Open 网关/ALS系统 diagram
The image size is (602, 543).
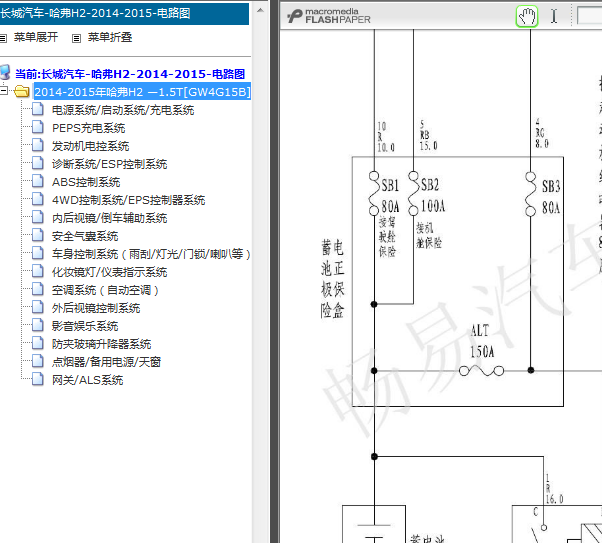point(88,380)
